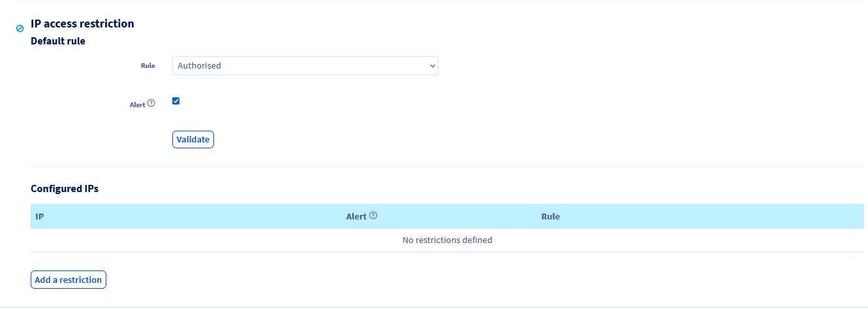Click the Default rule subheading

(x=58, y=41)
